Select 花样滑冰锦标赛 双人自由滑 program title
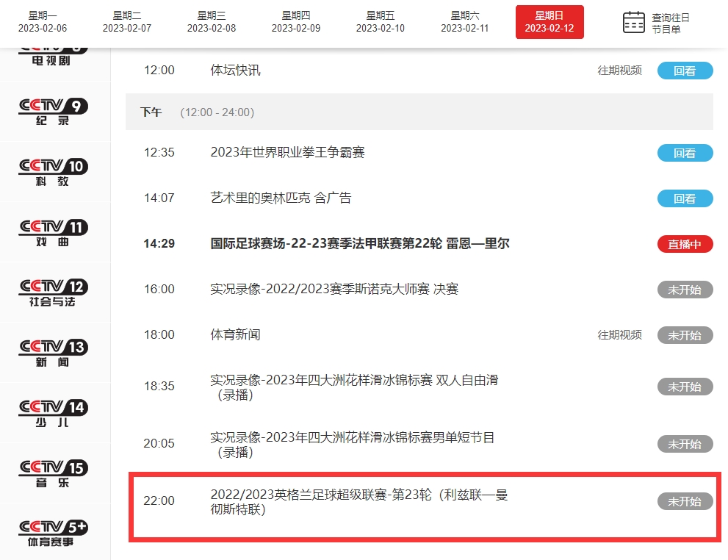 tap(354, 387)
